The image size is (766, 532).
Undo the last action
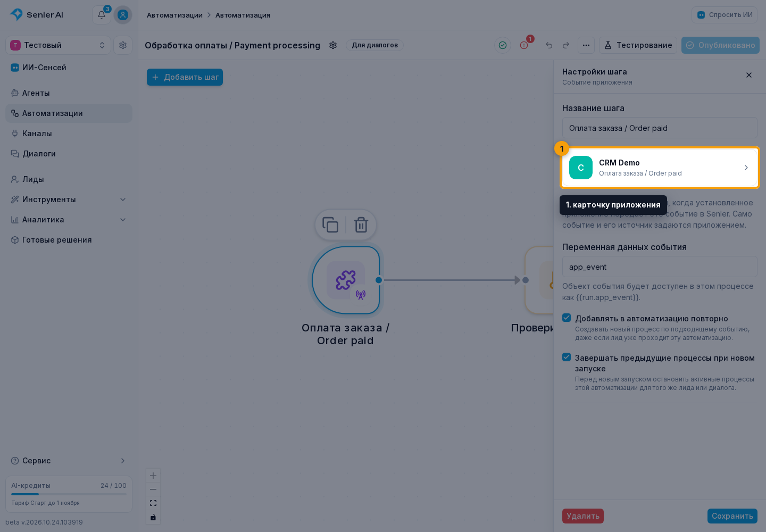[549, 45]
